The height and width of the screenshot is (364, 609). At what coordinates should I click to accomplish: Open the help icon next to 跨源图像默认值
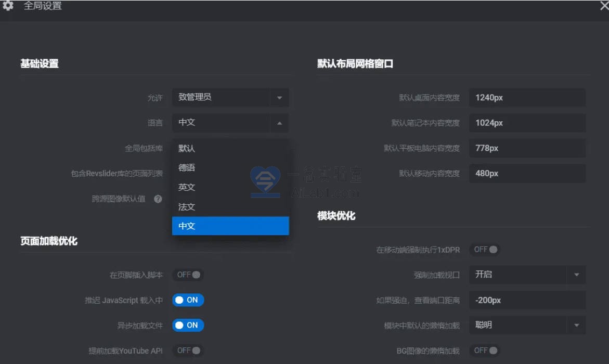point(158,199)
